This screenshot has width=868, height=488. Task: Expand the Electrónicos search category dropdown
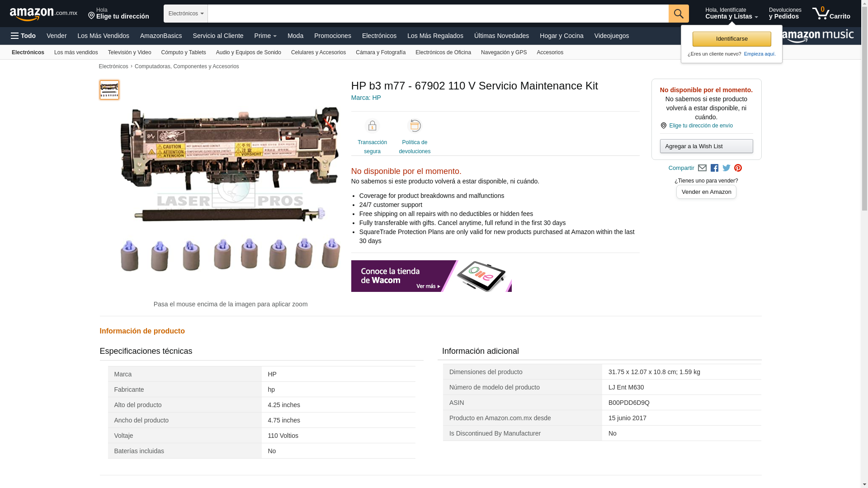click(x=186, y=14)
